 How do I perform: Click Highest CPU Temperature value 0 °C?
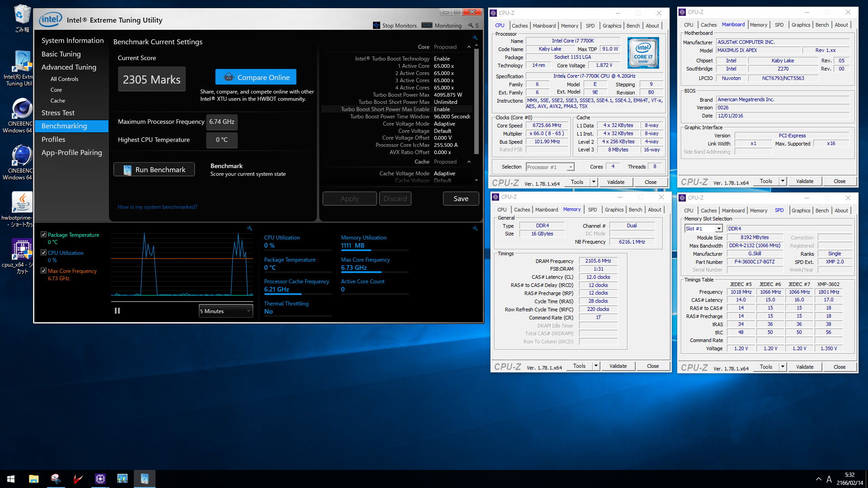[x=222, y=140]
